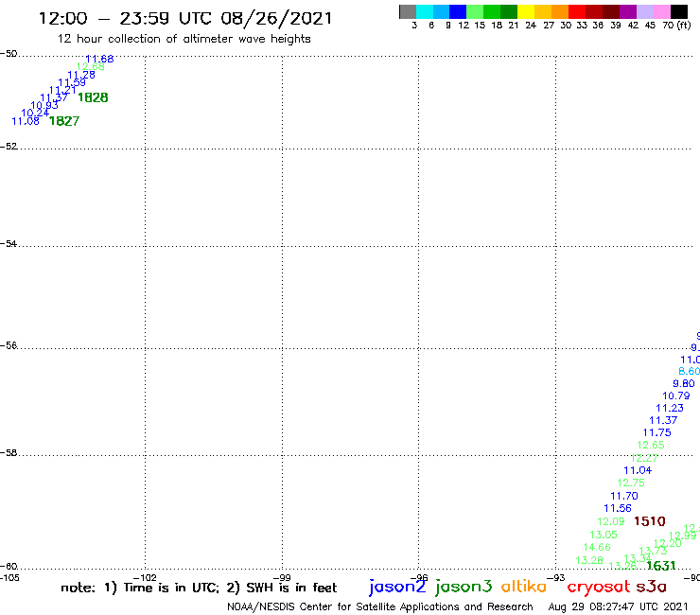Click the jason2 satellite label
This screenshot has width=700, height=615.
tap(397, 587)
